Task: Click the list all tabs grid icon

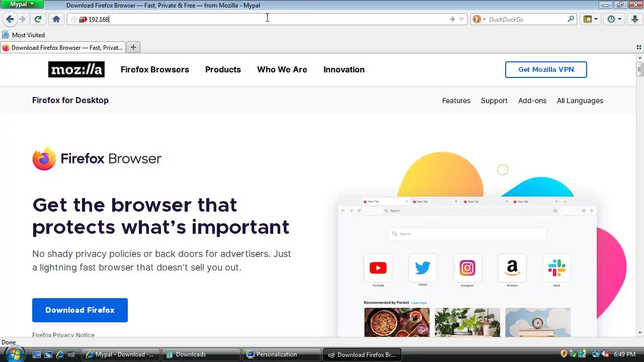Action: pos(639,47)
